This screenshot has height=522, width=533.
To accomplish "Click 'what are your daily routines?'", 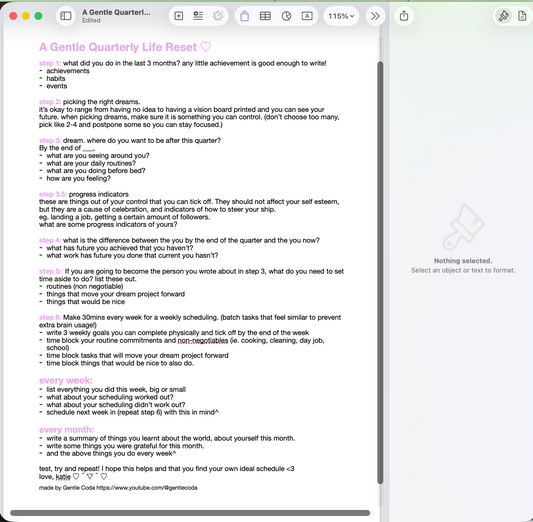I will pos(91,163).
